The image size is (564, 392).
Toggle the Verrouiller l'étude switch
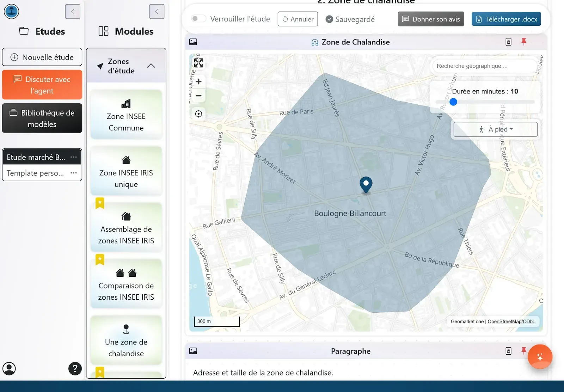point(198,19)
